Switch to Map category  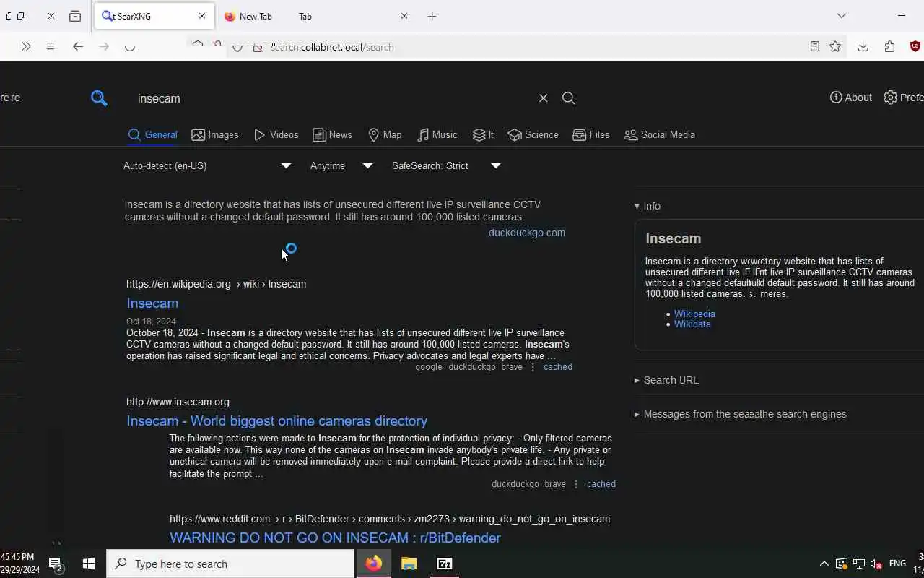coord(385,134)
